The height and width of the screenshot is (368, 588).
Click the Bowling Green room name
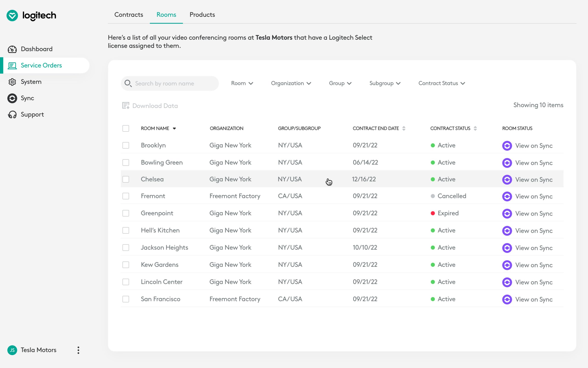point(161,162)
